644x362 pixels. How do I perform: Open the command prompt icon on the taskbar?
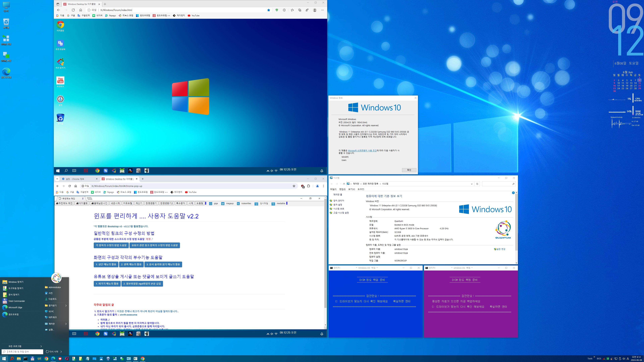(x=25, y=358)
